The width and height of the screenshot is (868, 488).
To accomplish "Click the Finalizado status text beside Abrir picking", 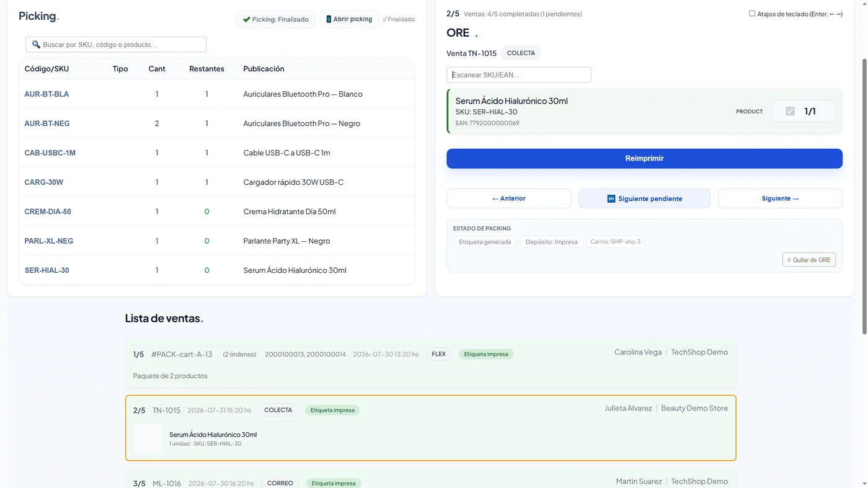I will (x=399, y=19).
